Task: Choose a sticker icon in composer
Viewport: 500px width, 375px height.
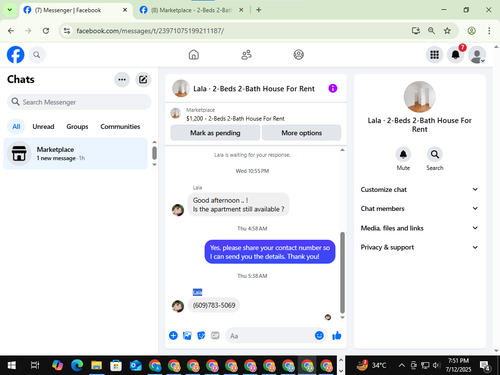Action: 201,336
